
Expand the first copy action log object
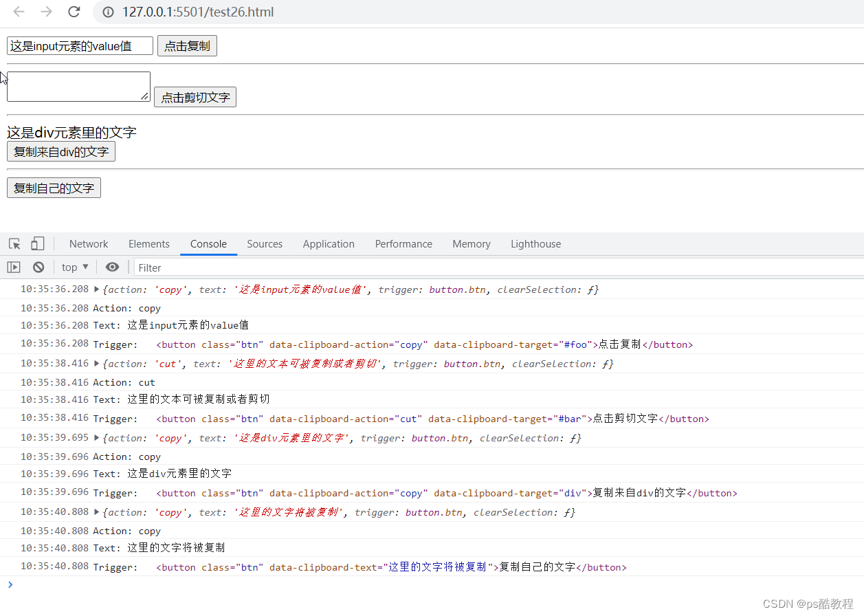(x=96, y=289)
